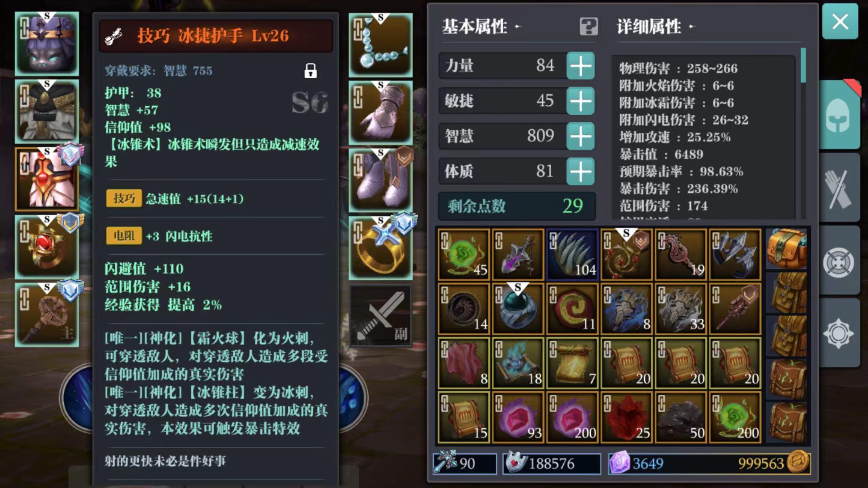The height and width of the screenshot is (488, 868).
Task: Click the 剩余点数 remaining points bar
Action: [x=517, y=206]
